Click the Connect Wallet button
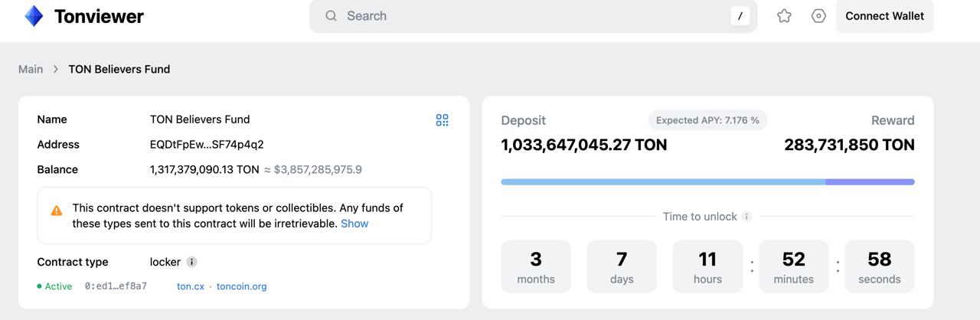This screenshot has height=320, width=980. tap(884, 16)
